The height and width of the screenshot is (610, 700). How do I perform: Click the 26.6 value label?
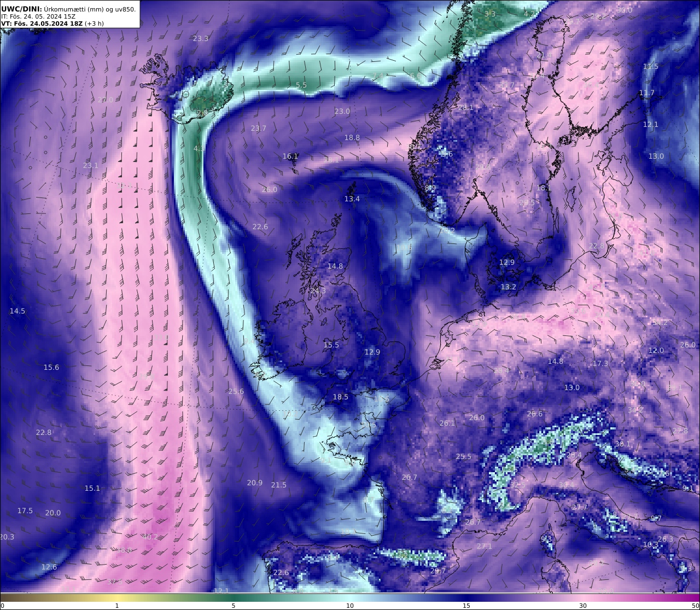[x=534, y=414]
